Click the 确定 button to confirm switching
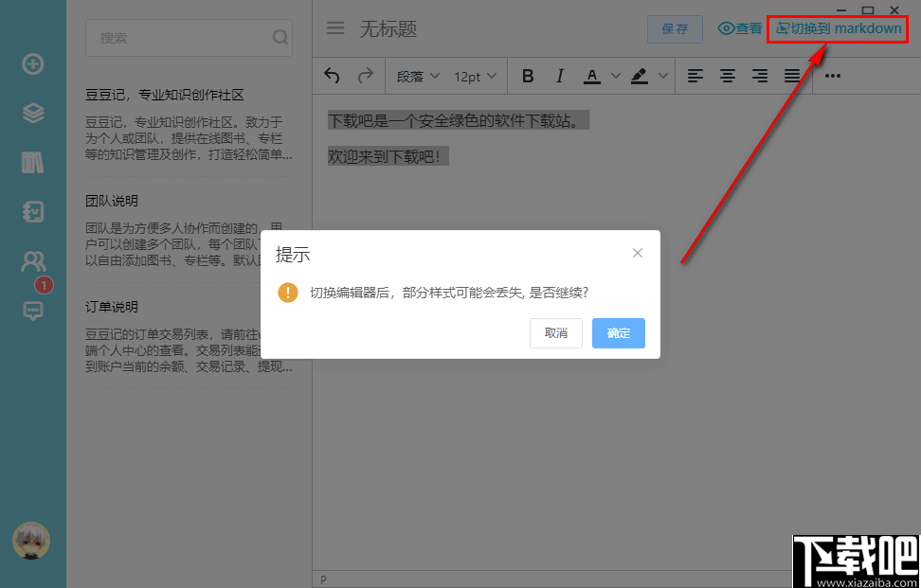The image size is (921, 588). click(x=618, y=333)
